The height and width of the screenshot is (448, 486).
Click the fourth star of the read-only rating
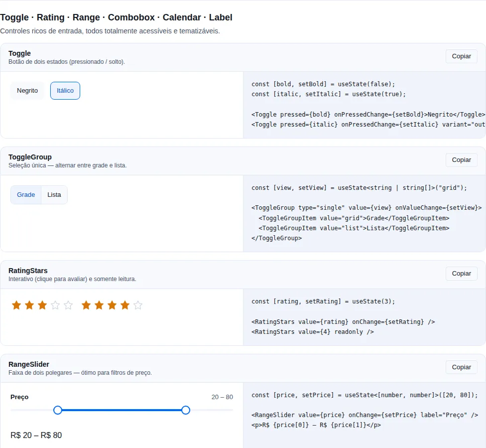125,305
